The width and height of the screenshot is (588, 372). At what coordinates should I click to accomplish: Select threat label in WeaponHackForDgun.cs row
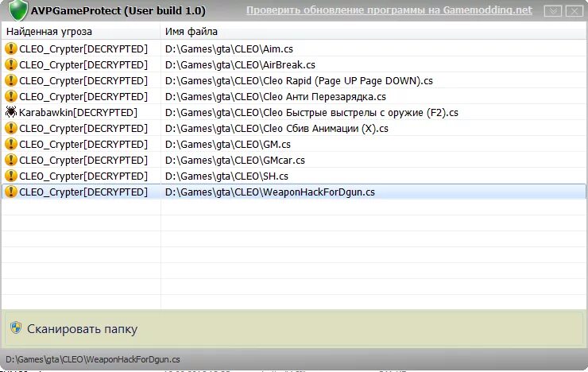pos(83,192)
